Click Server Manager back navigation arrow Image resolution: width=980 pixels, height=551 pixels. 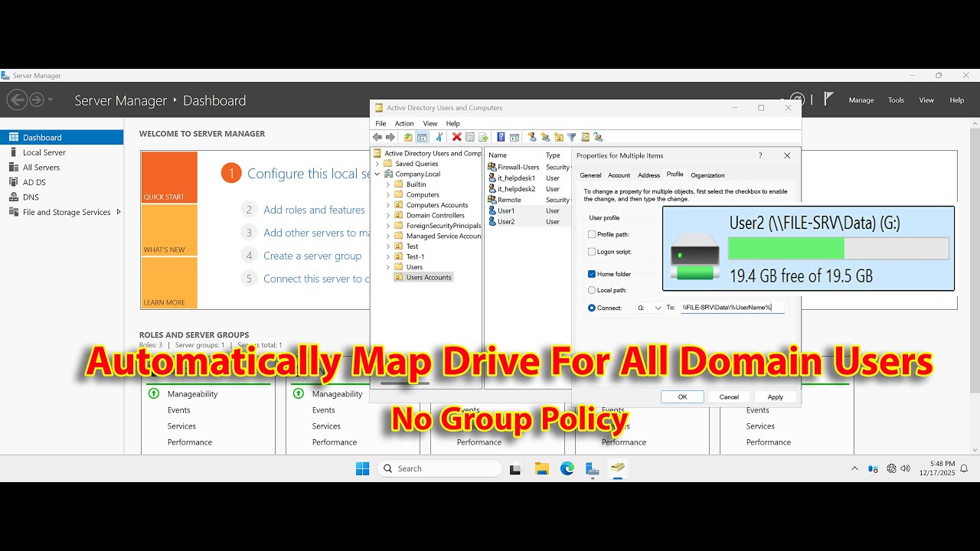tap(17, 99)
